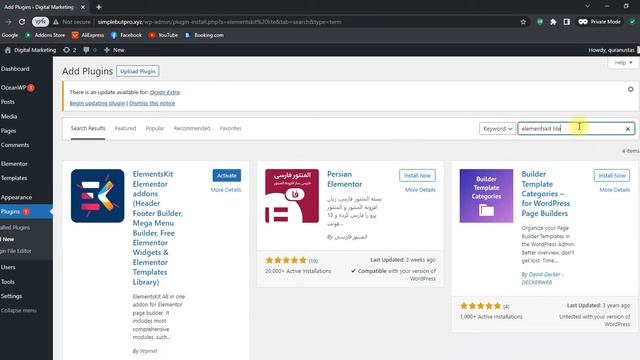Open comments bubble in admin bar

point(89,50)
